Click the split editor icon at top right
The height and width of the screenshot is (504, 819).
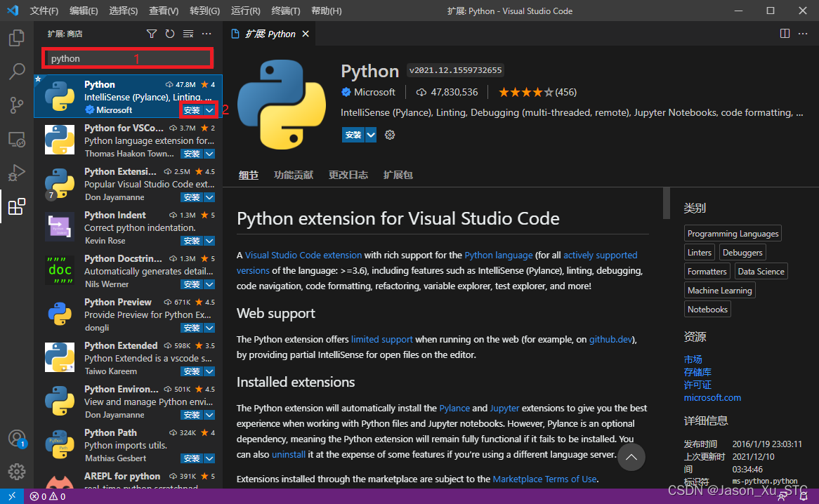[x=785, y=33]
